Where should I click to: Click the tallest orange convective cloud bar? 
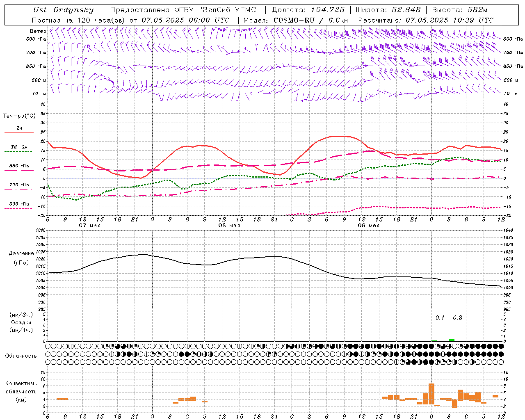tap(431, 394)
